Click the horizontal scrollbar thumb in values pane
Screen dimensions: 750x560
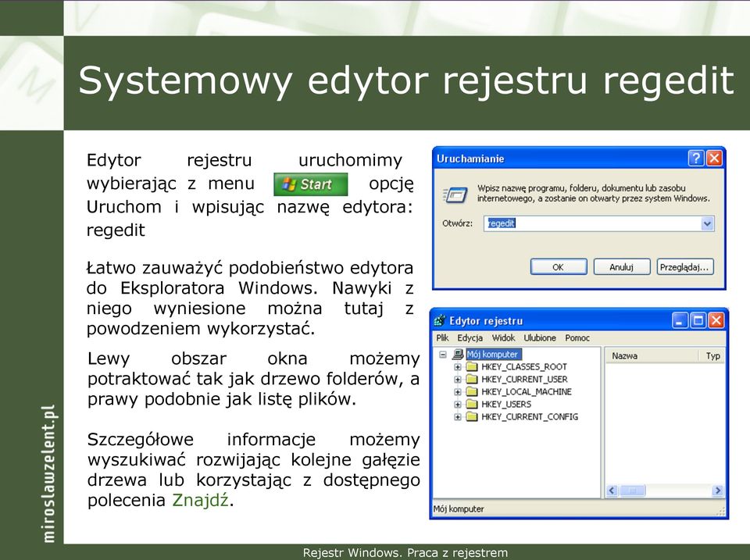(632, 490)
